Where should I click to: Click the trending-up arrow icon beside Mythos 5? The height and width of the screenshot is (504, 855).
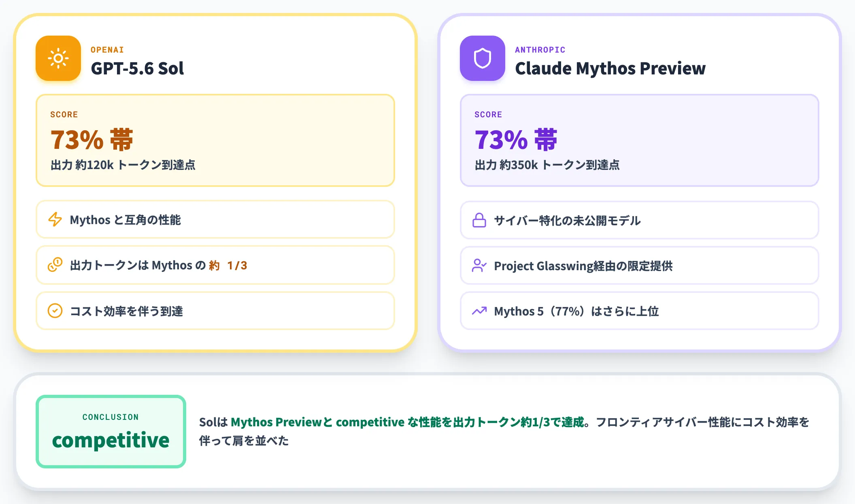(x=479, y=311)
